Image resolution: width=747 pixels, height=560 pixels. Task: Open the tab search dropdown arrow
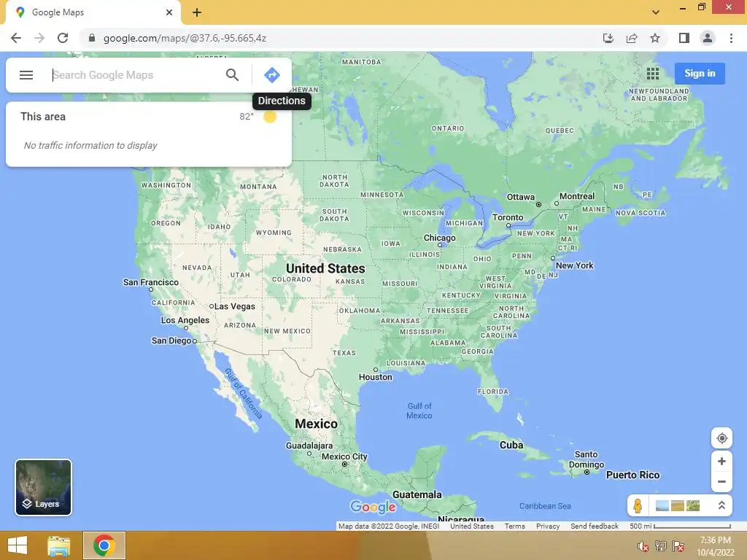[656, 12]
